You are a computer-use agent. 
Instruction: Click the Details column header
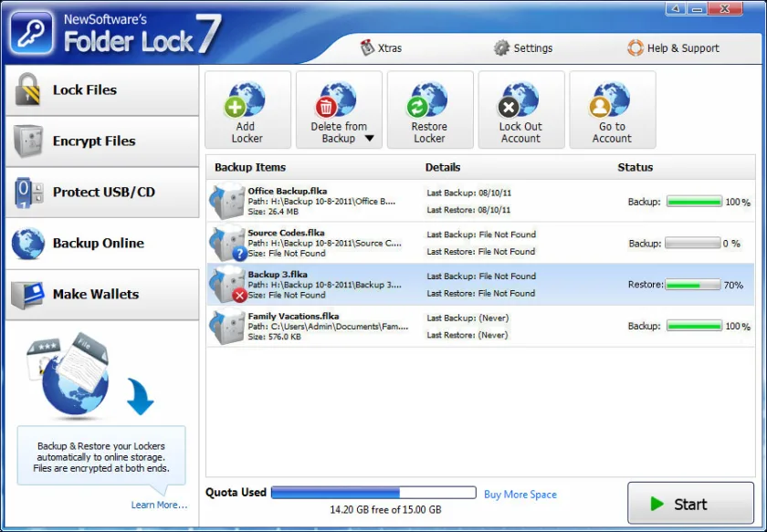click(443, 167)
